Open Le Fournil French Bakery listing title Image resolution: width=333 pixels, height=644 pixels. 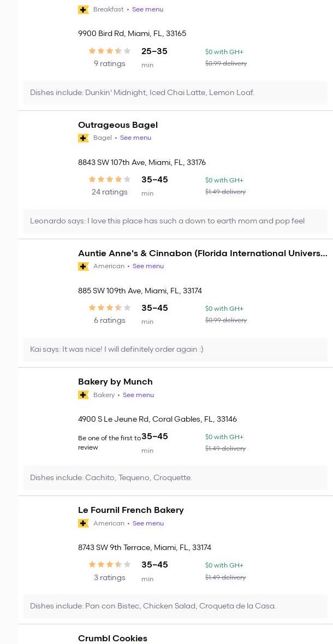131,510
